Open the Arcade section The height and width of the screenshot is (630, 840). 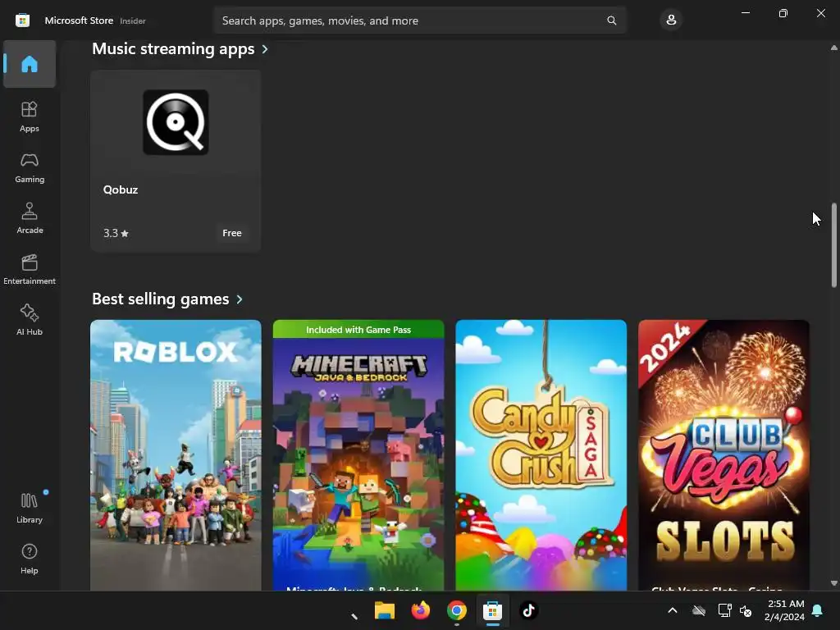pyautogui.click(x=30, y=218)
